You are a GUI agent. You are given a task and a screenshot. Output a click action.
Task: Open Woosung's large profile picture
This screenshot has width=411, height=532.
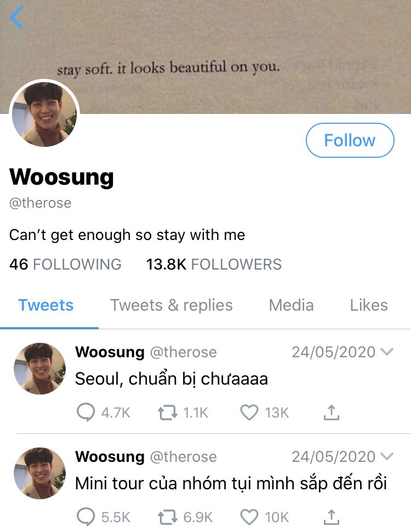pyautogui.click(x=44, y=115)
